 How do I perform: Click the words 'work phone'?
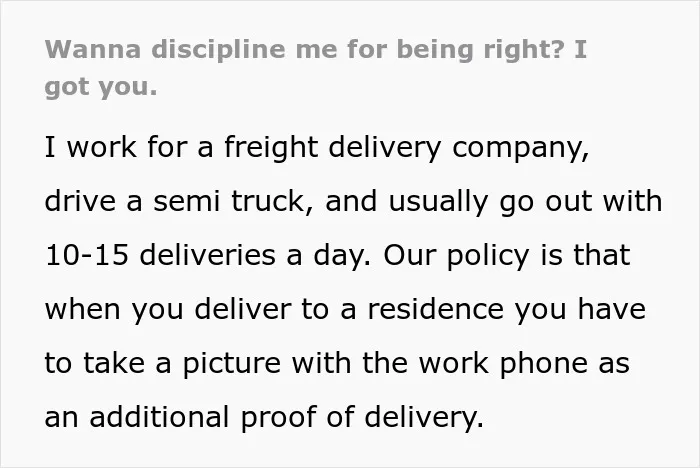click(x=503, y=364)
